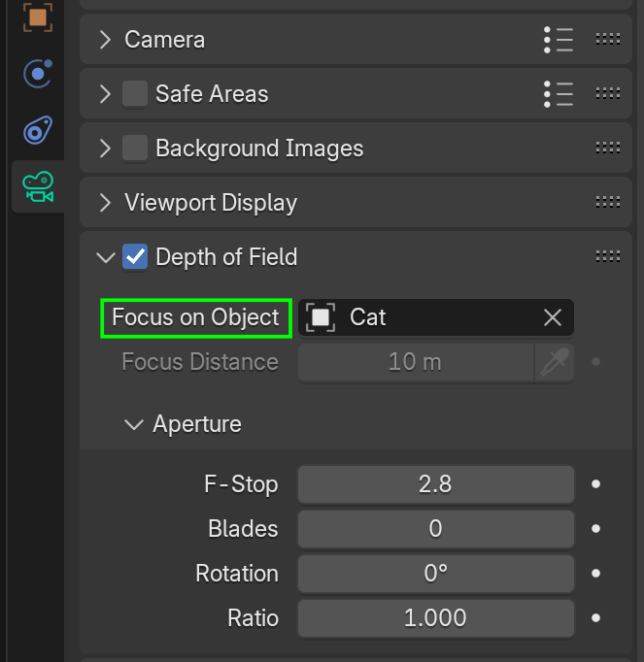Click the Blades 0 value field
The height and width of the screenshot is (662, 644).
(436, 529)
